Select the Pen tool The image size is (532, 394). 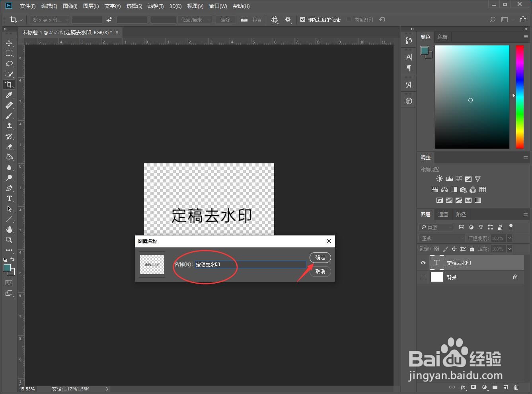pos(9,188)
